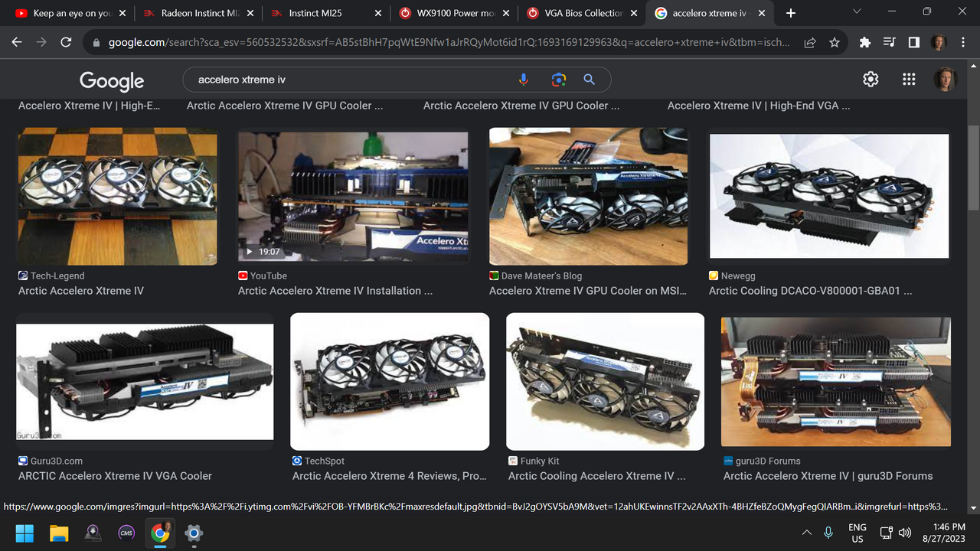Toggle the Chrome side panel
The height and width of the screenshot is (551, 980).
(x=914, y=43)
